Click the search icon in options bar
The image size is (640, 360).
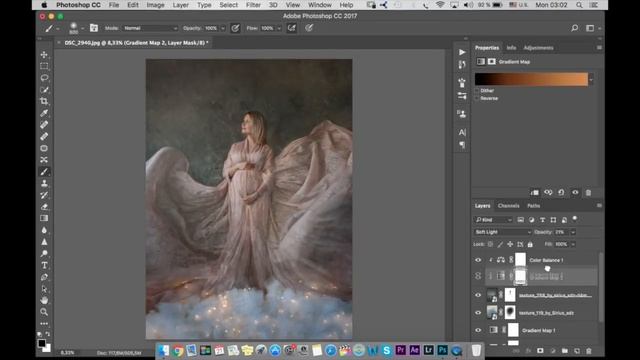click(574, 28)
